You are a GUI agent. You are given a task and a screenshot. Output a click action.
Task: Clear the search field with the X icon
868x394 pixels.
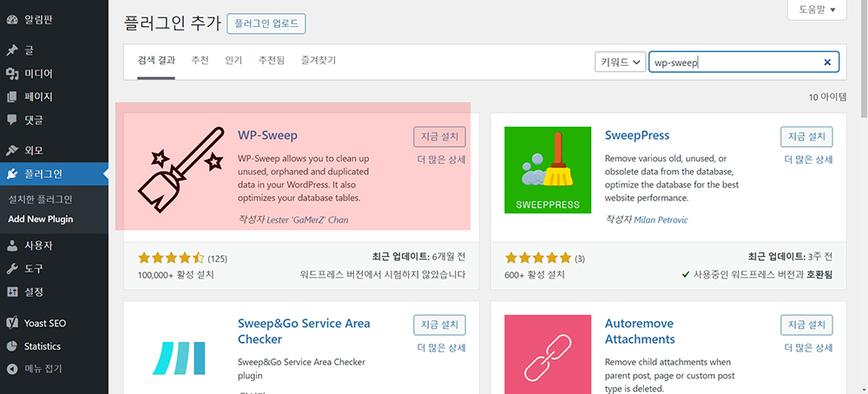click(827, 62)
